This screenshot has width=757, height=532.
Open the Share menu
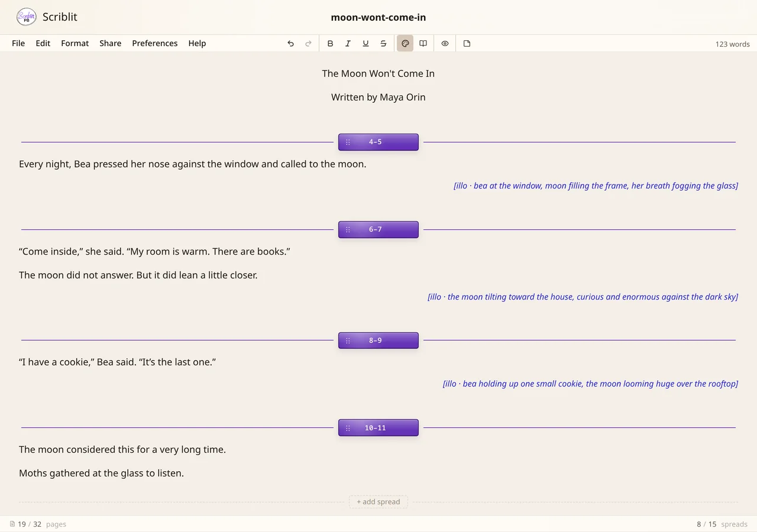pos(110,43)
